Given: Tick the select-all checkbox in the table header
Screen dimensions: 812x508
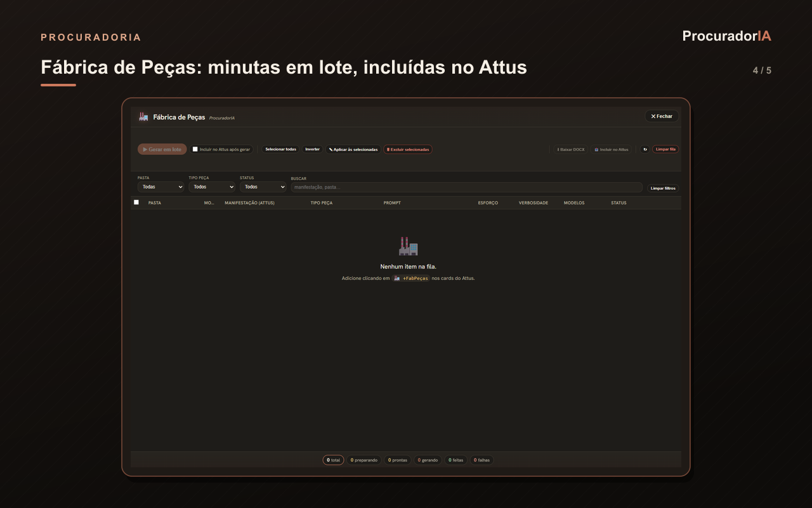Looking at the screenshot, I should pyautogui.click(x=136, y=203).
